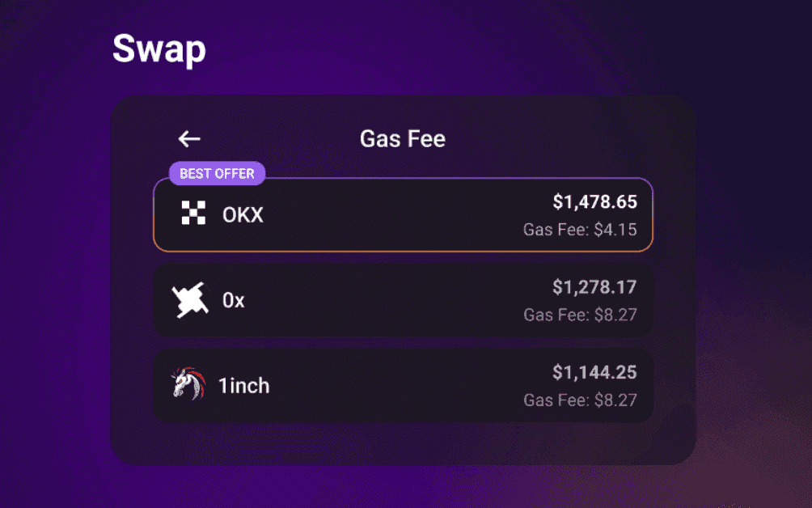
Task: Click the $1,144.25 amount
Action: click(594, 372)
